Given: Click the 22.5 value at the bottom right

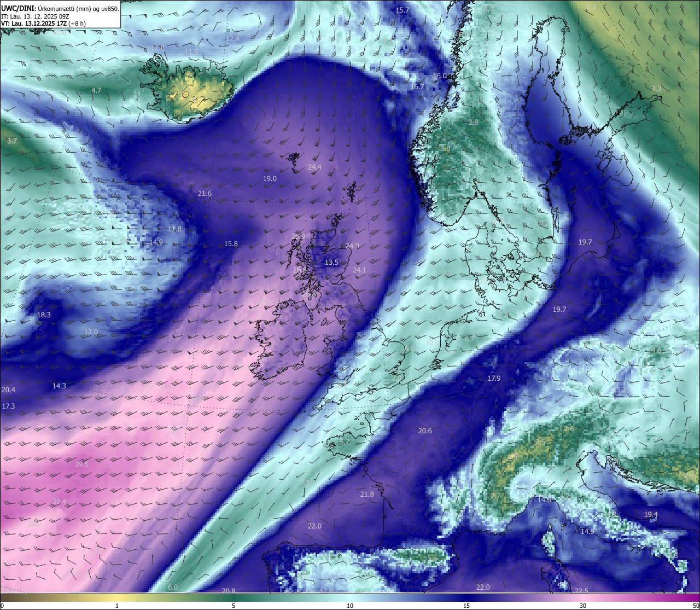Looking at the screenshot, I should click(x=581, y=591).
